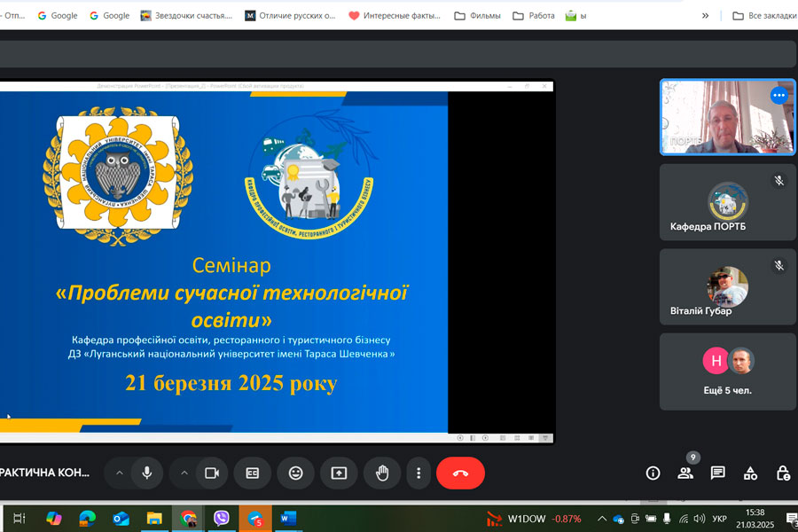
Task: Expand audio settings arrow beside microphone
Action: click(x=119, y=473)
